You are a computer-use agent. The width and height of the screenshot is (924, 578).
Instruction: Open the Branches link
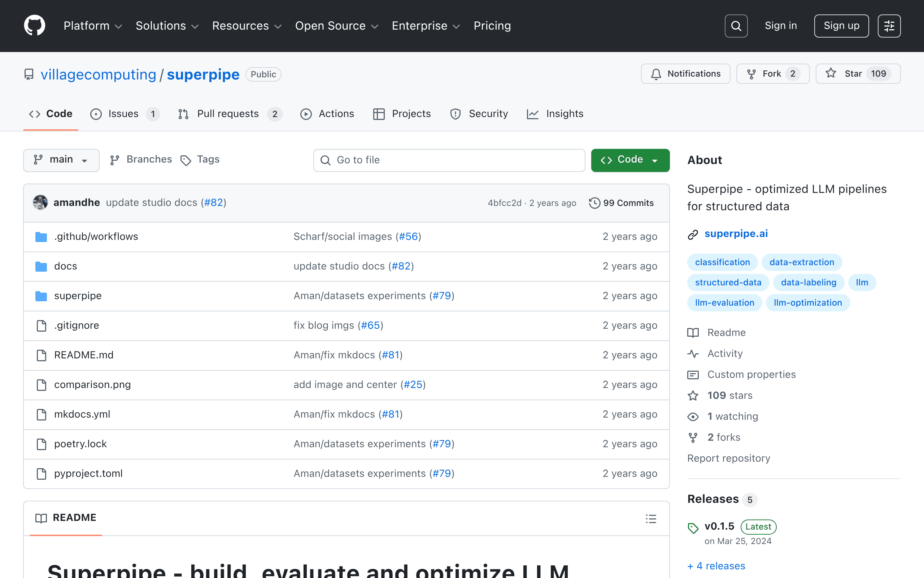141,160
